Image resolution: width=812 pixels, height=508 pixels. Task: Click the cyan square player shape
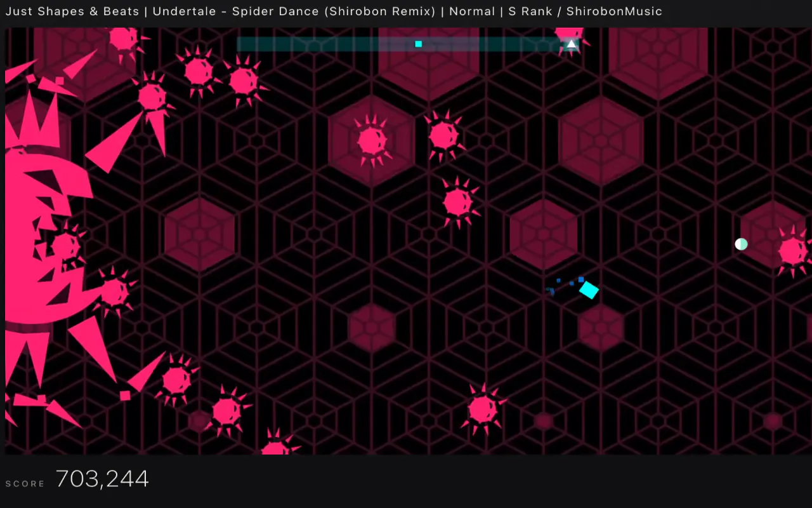[x=589, y=290]
